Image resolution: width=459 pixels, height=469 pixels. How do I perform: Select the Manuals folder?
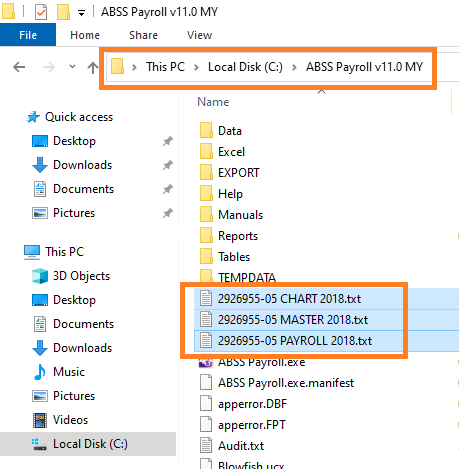click(x=240, y=215)
